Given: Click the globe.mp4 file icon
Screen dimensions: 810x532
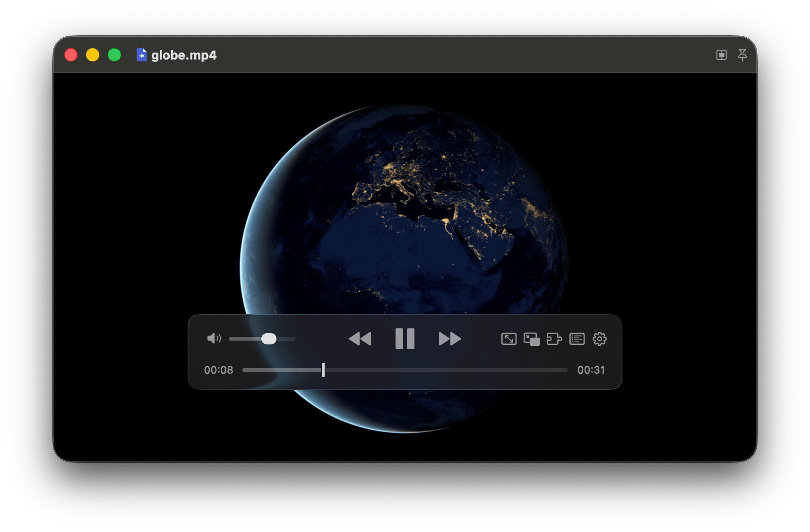Looking at the screenshot, I should tap(141, 55).
